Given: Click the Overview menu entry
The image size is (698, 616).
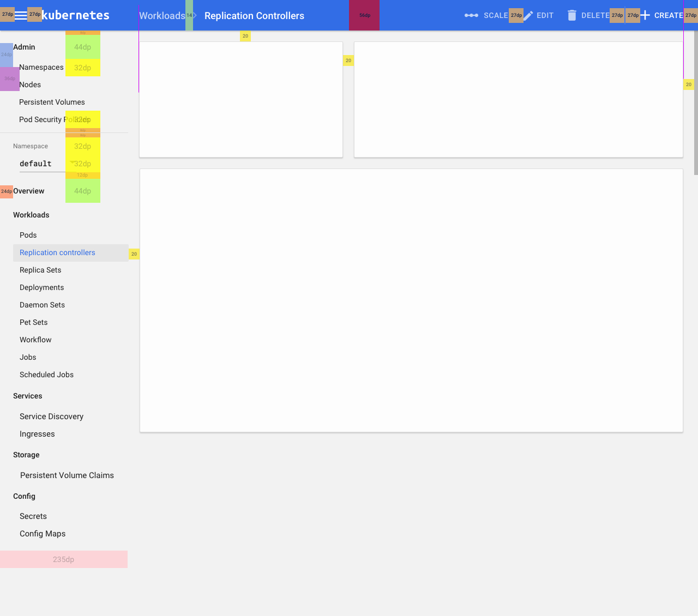Looking at the screenshot, I should 28,191.
